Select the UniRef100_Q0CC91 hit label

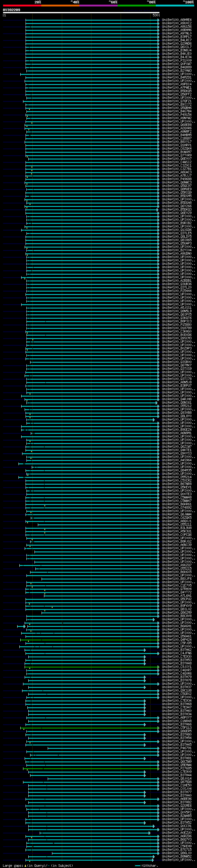coord(176,826)
